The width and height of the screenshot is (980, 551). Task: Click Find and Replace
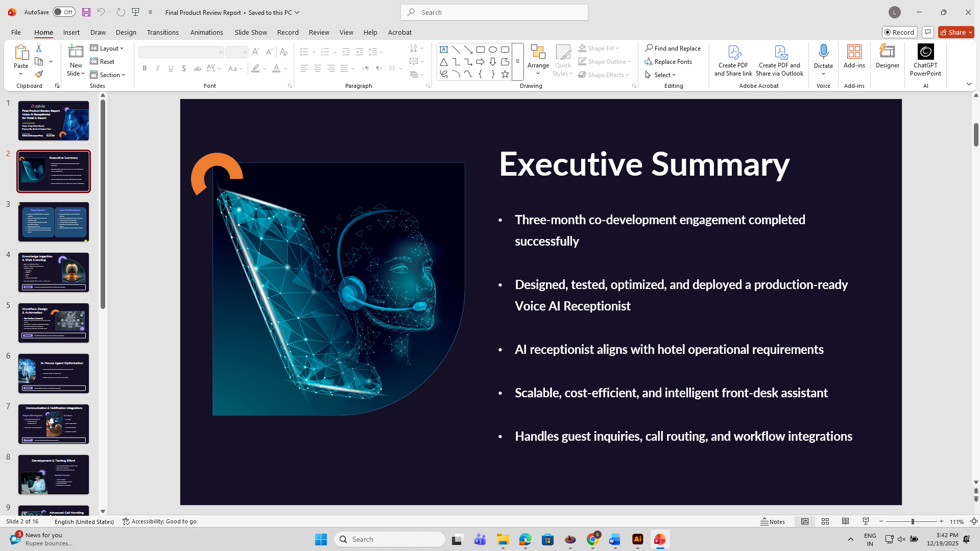[673, 48]
